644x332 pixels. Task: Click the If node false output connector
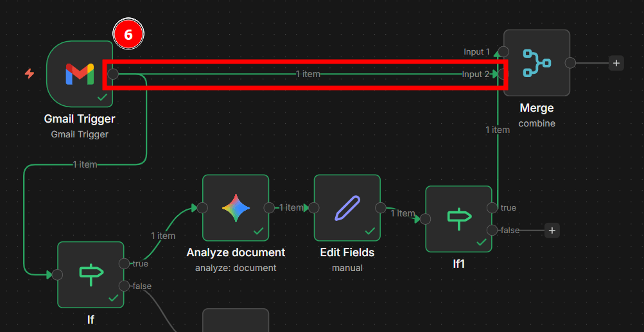pos(124,286)
